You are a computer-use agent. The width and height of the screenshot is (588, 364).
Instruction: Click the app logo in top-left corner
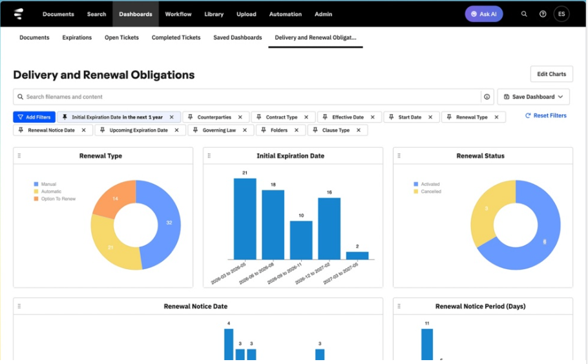[18, 14]
